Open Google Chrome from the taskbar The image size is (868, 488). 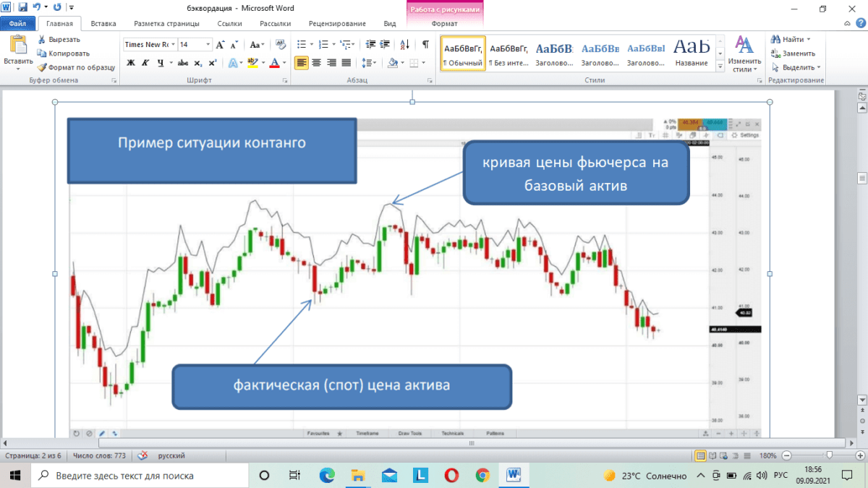coord(483,475)
